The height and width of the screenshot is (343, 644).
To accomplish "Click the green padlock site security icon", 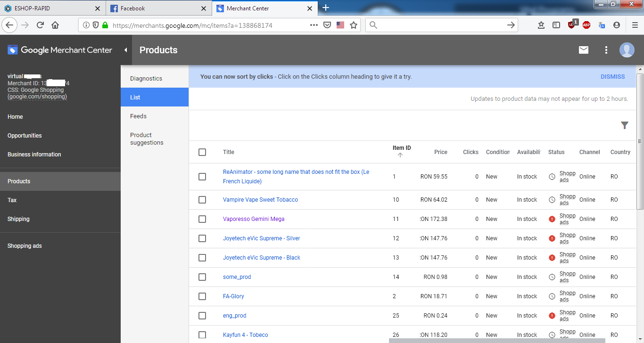I will [105, 25].
